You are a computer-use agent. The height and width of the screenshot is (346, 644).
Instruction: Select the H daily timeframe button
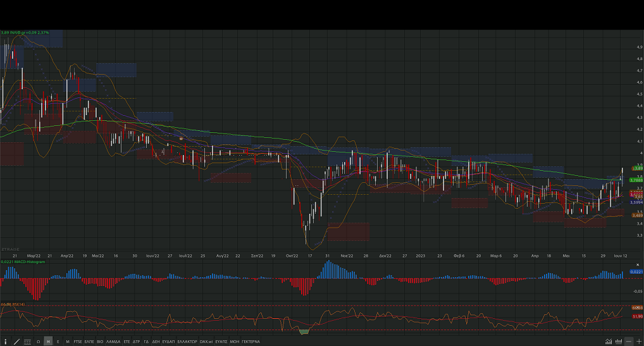(48, 342)
